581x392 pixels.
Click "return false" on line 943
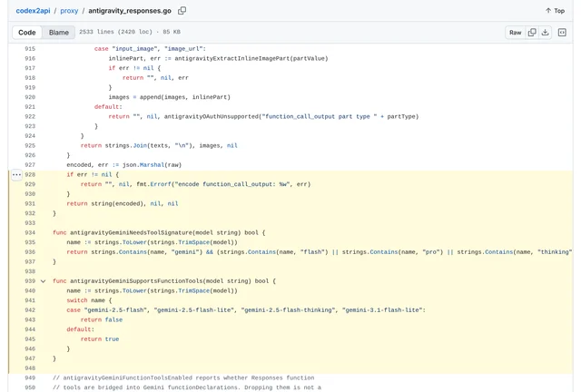(102, 319)
